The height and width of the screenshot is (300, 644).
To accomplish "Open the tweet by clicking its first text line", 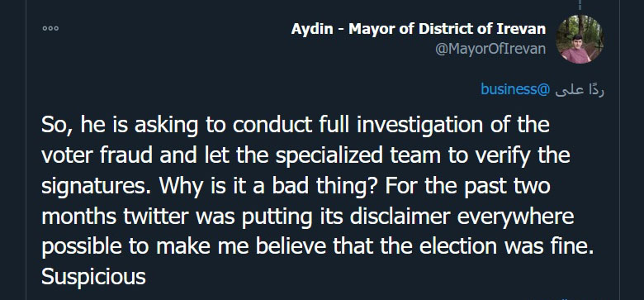I will (296, 125).
